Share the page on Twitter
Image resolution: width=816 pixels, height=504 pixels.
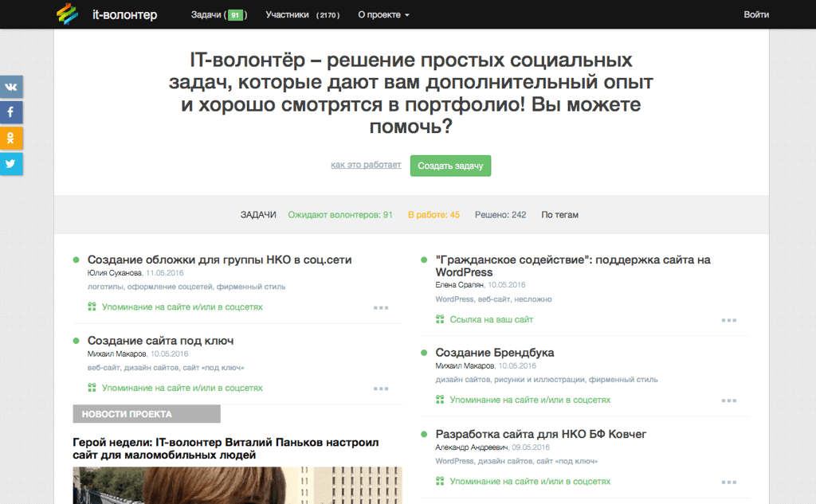tap(11, 163)
